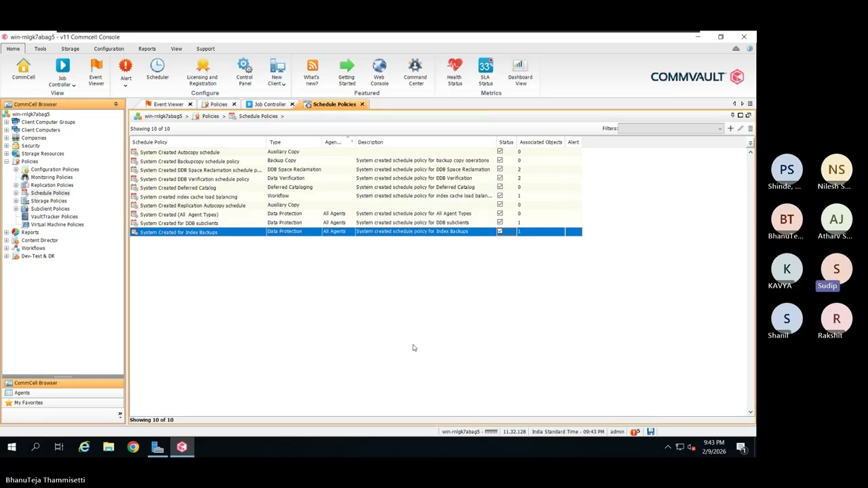Click the add plus icon beside Filters
The height and width of the screenshot is (488, 868).
click(730, 129)
